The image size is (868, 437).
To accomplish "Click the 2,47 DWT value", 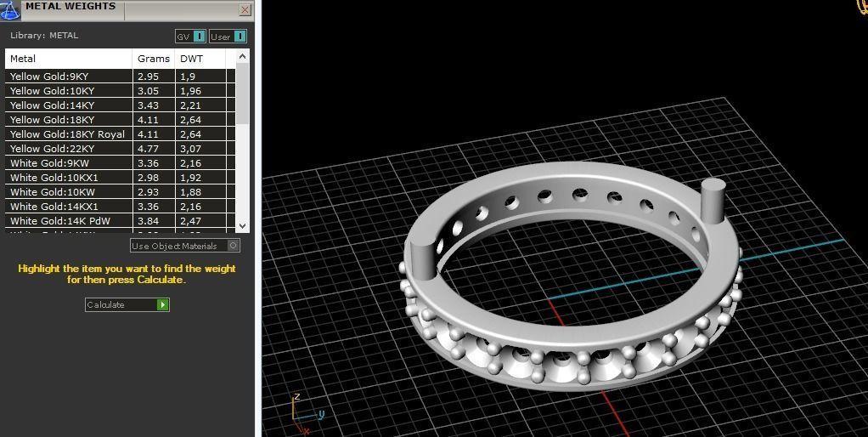I will tap(190, 220).
